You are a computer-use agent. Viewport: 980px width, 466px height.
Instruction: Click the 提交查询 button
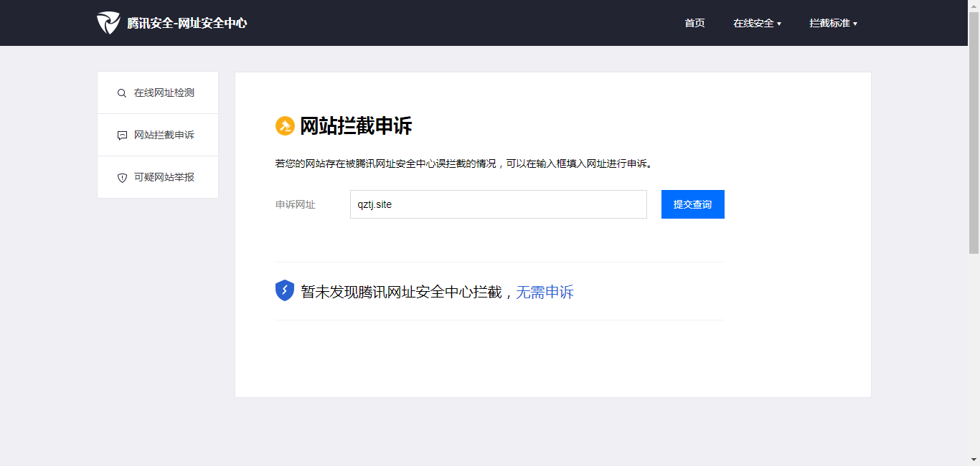(x=693, y=204)
